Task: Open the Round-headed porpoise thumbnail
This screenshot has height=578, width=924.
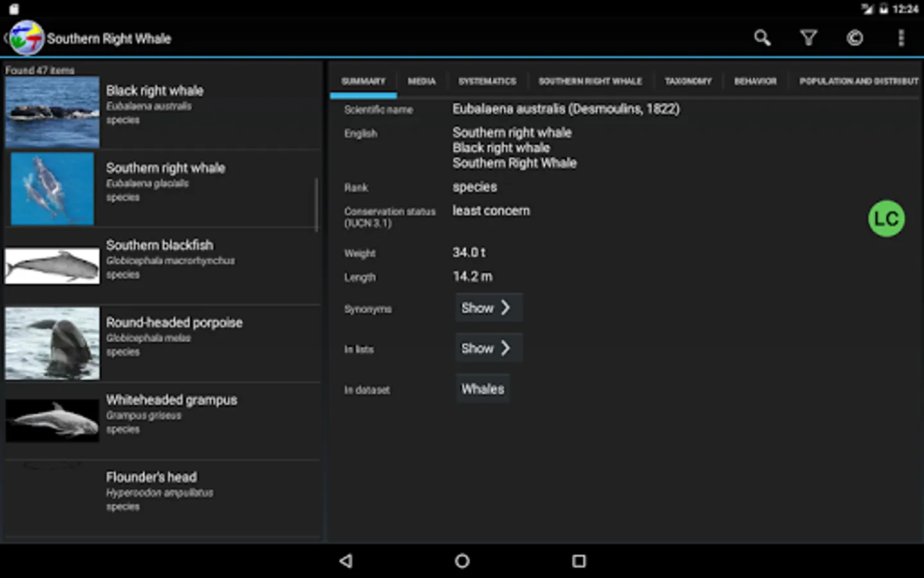Action: [x=53, y=344]
